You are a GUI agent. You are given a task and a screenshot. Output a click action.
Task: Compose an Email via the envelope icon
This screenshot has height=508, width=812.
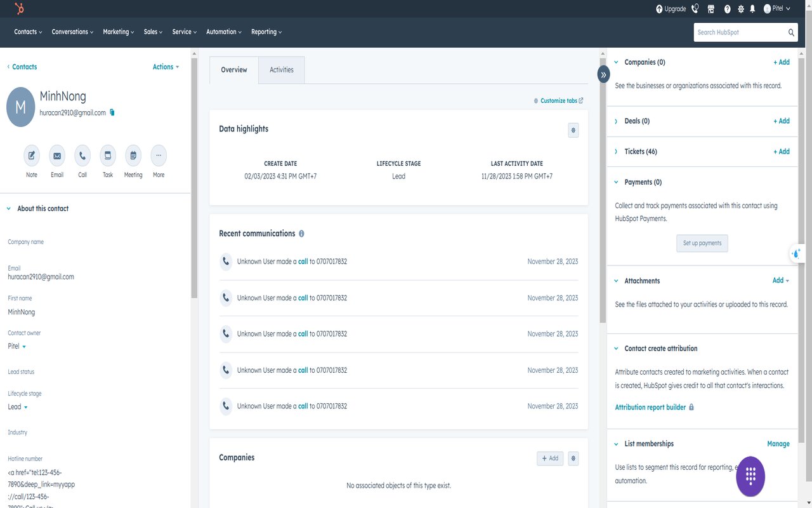[57, 156]
